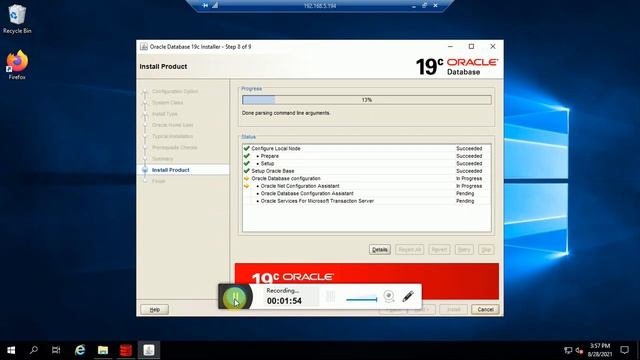Select the Oracle Net Configuration Assistant row
Screen dimensions: 640x360
point(367,186)
